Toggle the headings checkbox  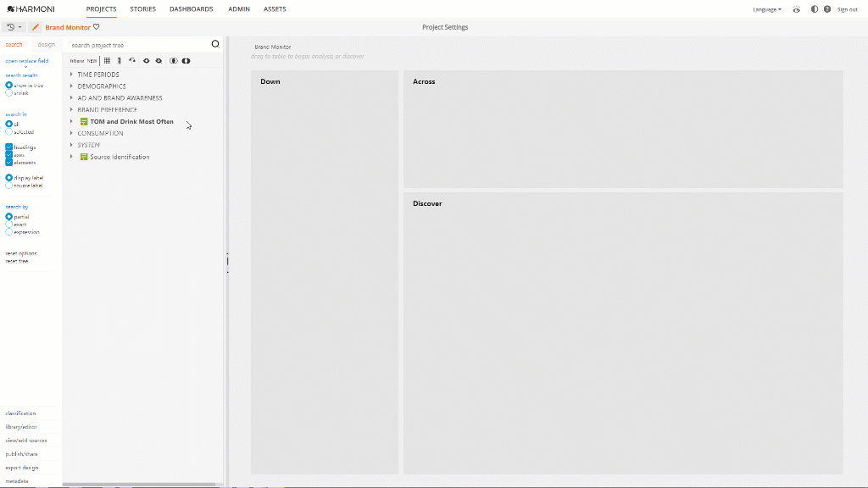[x=8, y=147]
